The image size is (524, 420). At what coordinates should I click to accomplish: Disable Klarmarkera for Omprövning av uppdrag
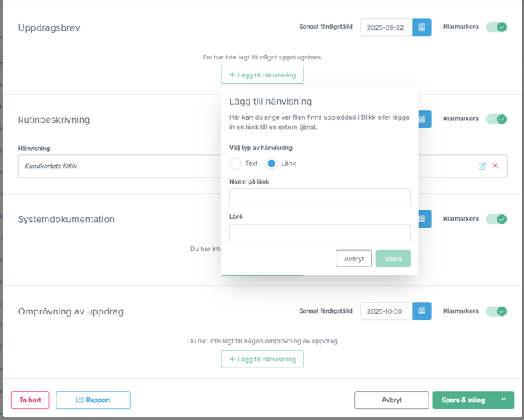coord(497,311)
